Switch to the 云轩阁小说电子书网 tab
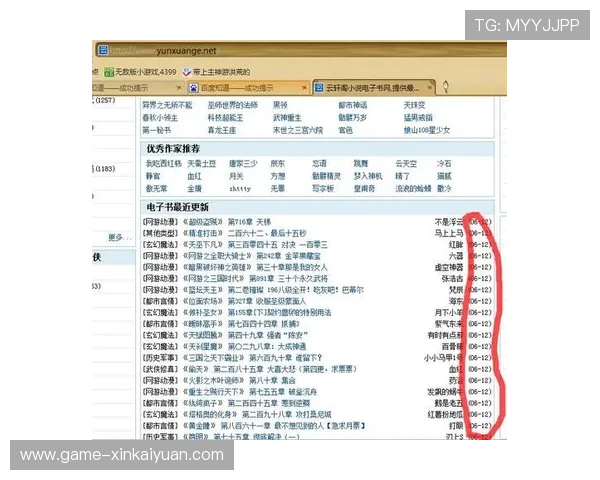The width and height of the screenshot is (600, 480). [374, 88]
